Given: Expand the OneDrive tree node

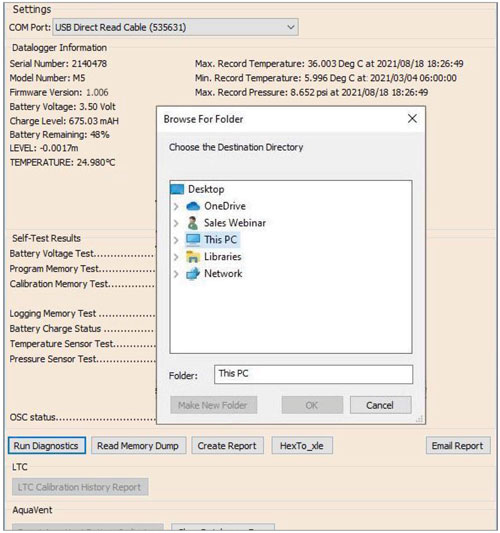Looking at the screenshot, I should [x=176, y=206].
